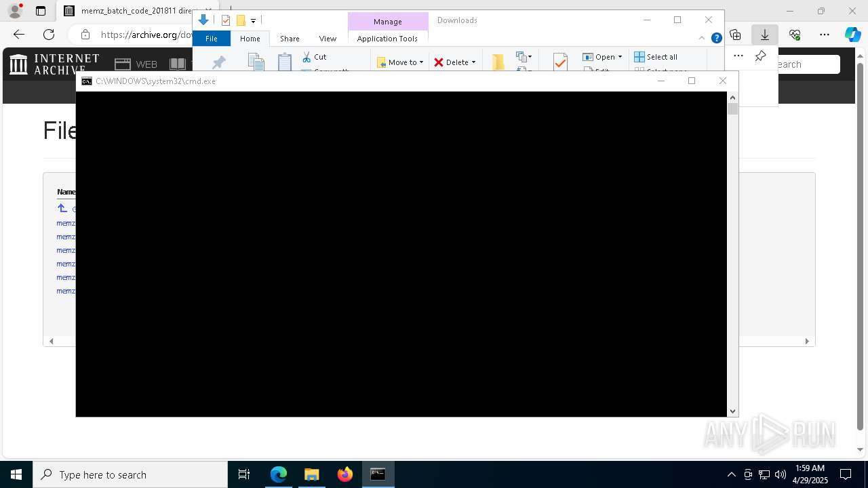Select the Manage contextual tab
The width and height of the screenshot is (868, 488).
pos(388,22)
